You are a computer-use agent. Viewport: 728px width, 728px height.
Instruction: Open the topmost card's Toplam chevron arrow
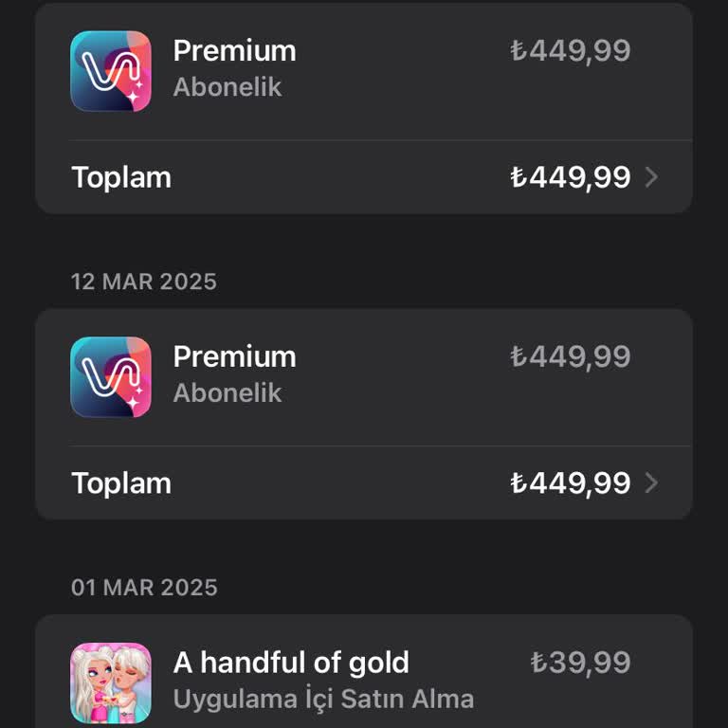[651, 177]
